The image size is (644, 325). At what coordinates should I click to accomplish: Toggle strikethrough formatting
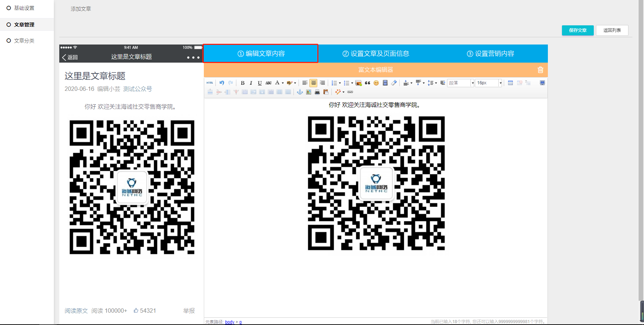[x=269, y=83]
